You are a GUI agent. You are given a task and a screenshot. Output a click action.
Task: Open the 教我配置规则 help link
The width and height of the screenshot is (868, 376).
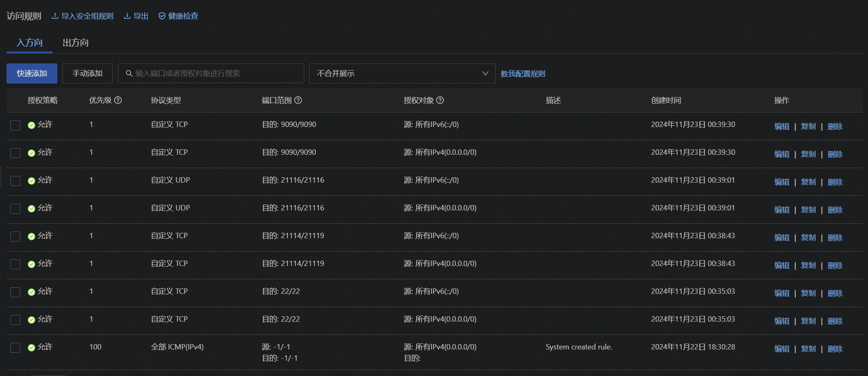pyautogui.click(x=523, y=74)
